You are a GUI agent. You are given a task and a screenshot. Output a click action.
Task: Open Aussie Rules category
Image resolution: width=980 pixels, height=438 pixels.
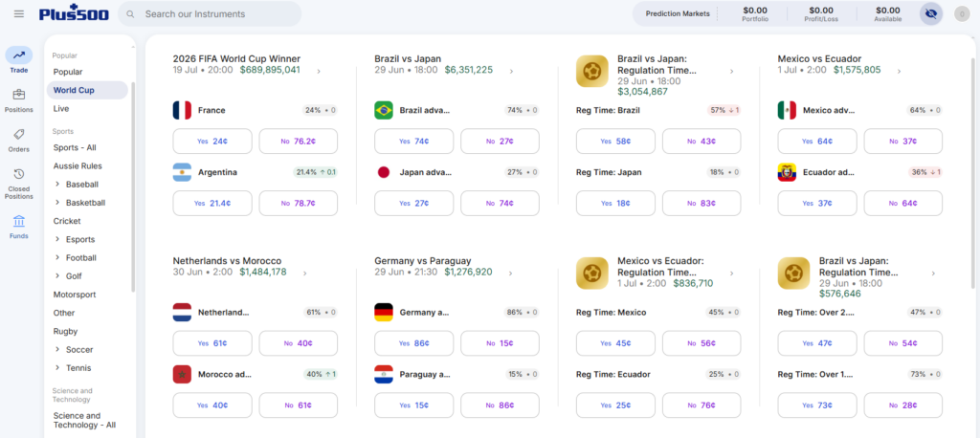[78, 165]
